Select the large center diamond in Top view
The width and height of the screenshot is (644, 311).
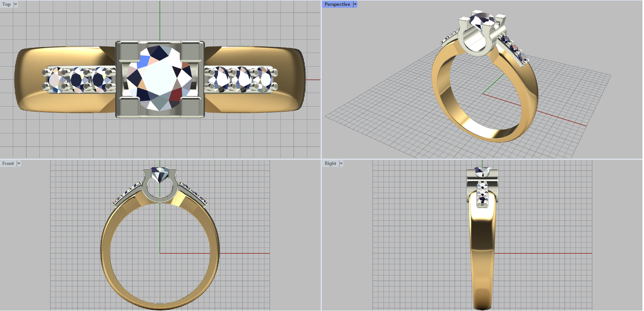[160, 78]
